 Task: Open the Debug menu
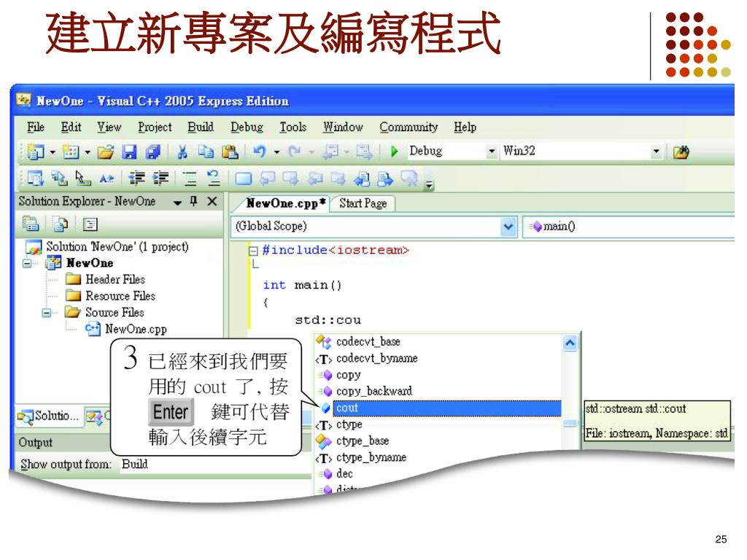coord(247,127)
